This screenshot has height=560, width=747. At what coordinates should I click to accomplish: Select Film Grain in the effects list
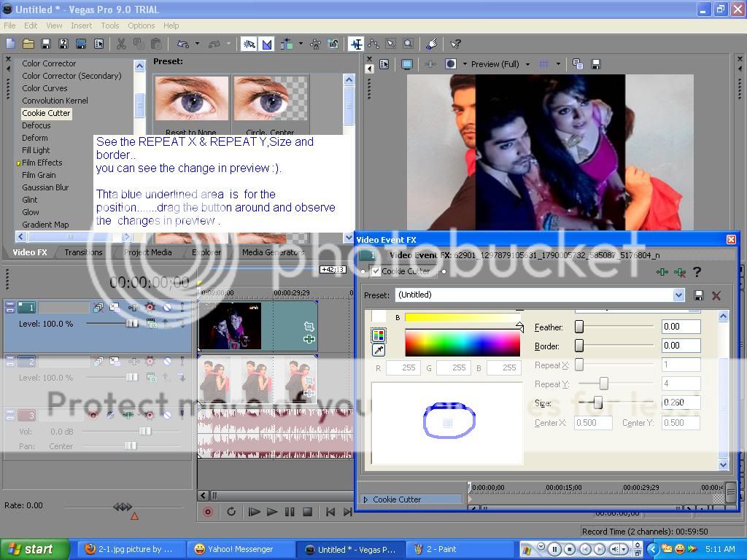pyautogui.click(x=39, y=175)
